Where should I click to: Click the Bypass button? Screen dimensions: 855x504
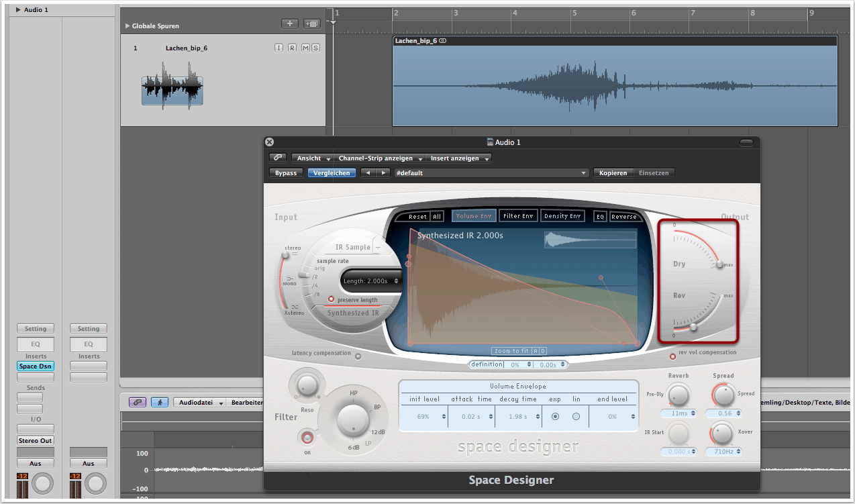[x=286, y=173]
